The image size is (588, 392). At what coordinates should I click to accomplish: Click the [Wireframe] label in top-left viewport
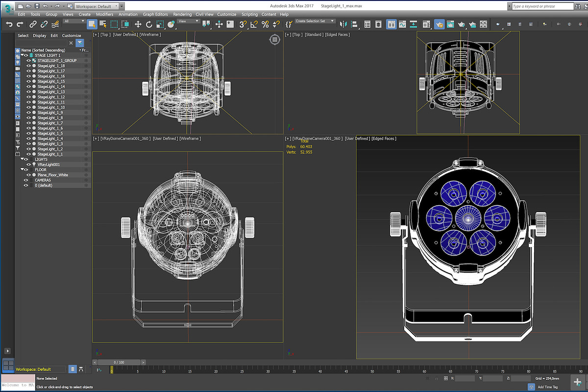point(150,35)
